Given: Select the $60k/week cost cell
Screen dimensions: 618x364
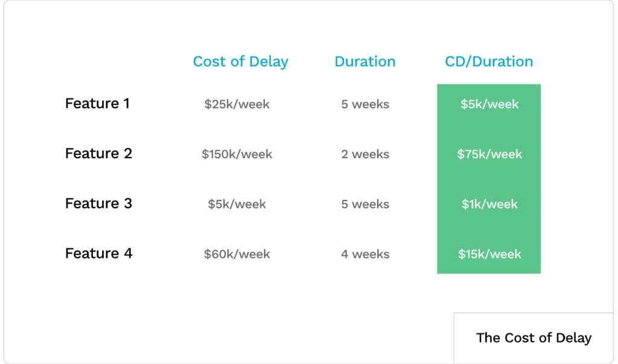Looking at the screenshot, I should coord(237,254).
